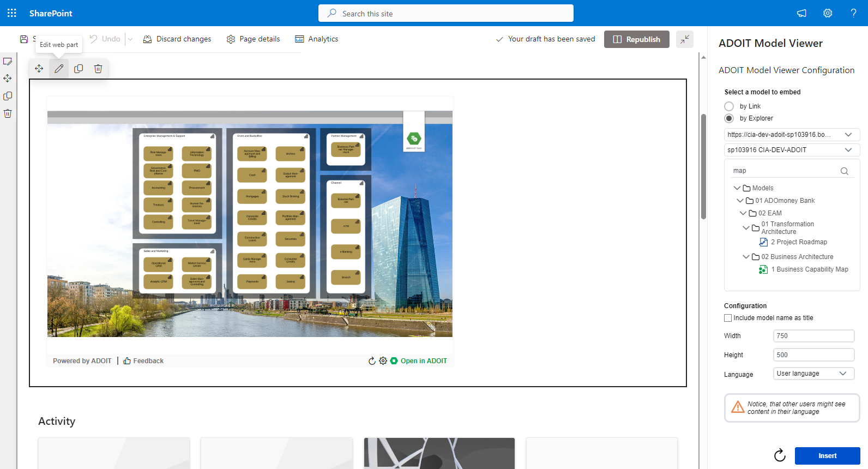Click the SharePoint brand title
This screenshot has height=469, width=868.
(x=51, y=13)
